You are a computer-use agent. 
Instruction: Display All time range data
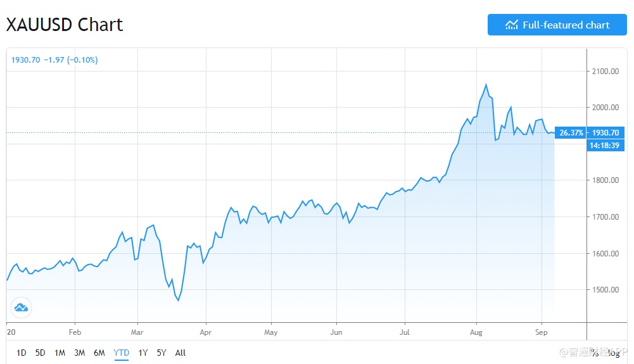(181, 353)
